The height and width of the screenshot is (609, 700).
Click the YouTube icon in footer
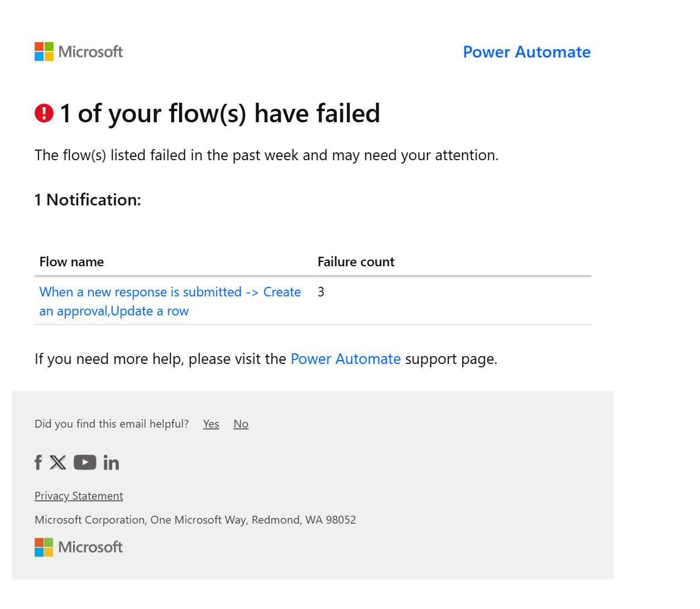pos(85,463)
